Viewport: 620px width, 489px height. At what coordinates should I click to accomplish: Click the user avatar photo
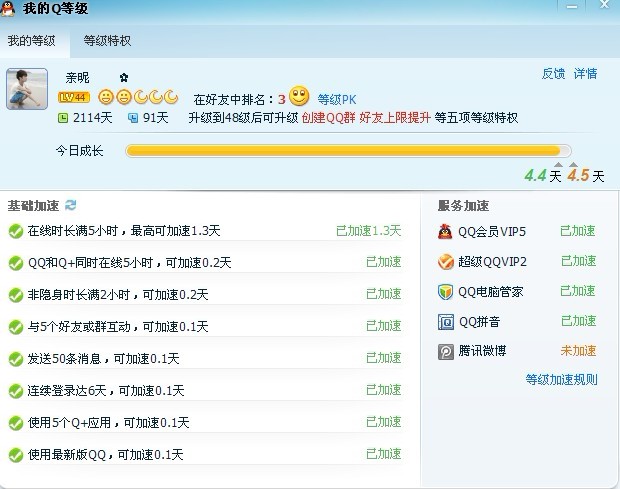coord(27,89)
